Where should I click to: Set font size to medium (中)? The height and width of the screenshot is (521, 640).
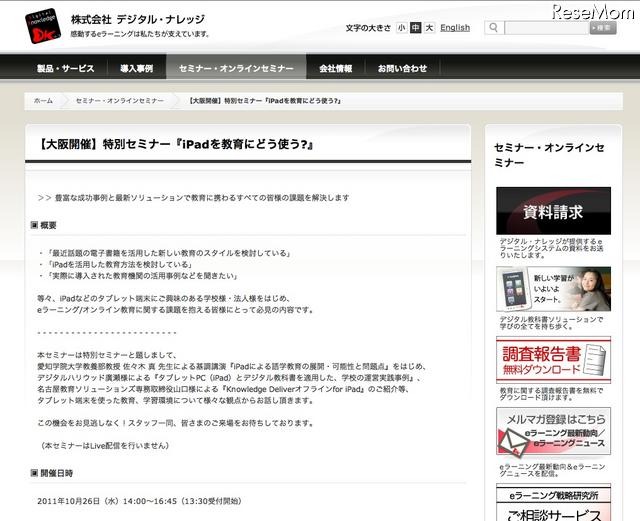[x=416, y=28]
